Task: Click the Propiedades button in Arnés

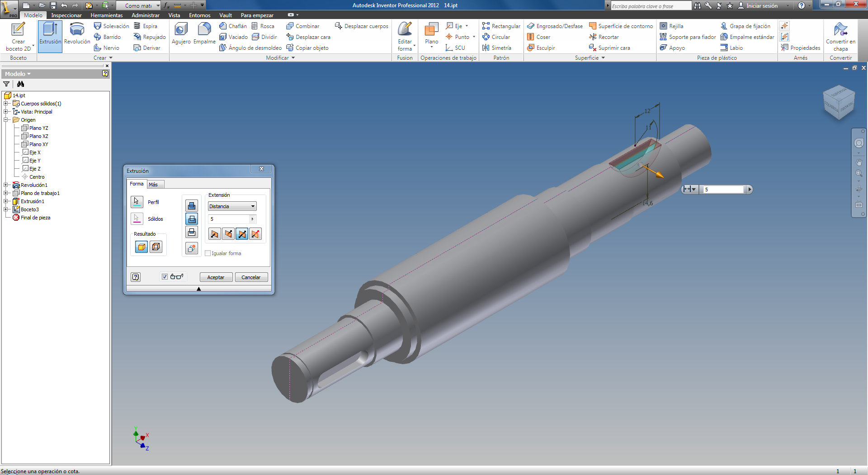Action: pyautogui.click(x=801, y=48)
